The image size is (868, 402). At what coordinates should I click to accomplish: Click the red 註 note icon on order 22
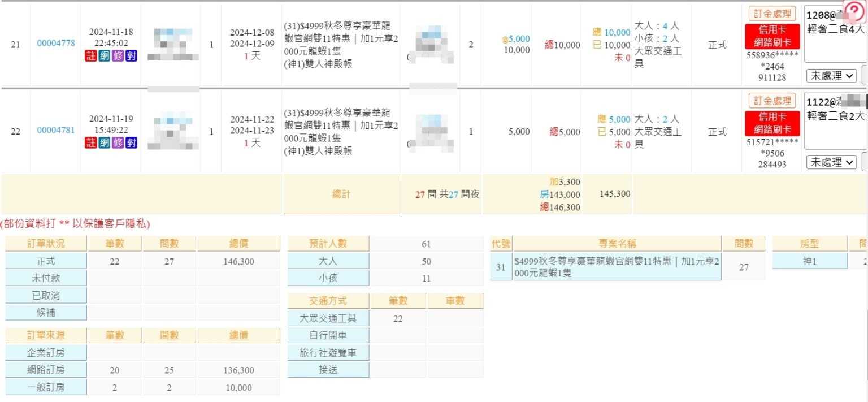pos(91,143)
